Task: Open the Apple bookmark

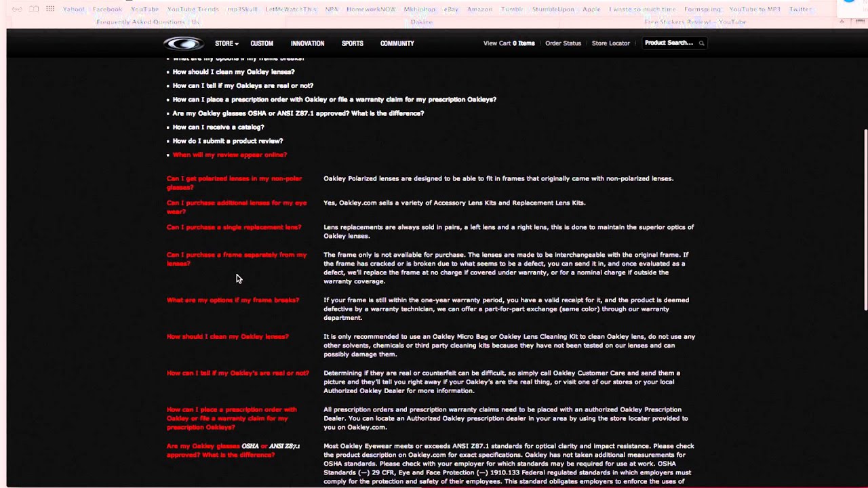Action: pos(591,9)
